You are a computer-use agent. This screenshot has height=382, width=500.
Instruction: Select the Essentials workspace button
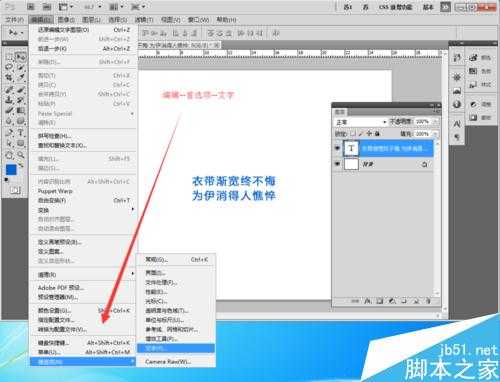428,7
